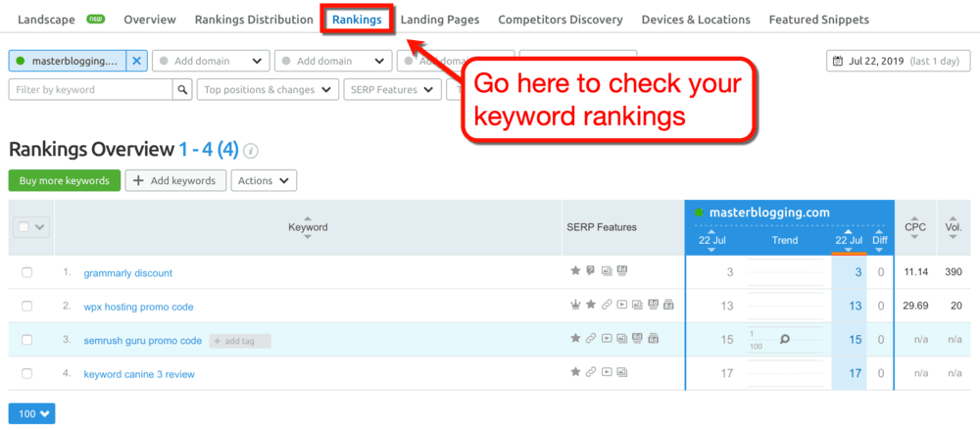Click the images icon for keyword canine 3 review

(x=622, y=372)
